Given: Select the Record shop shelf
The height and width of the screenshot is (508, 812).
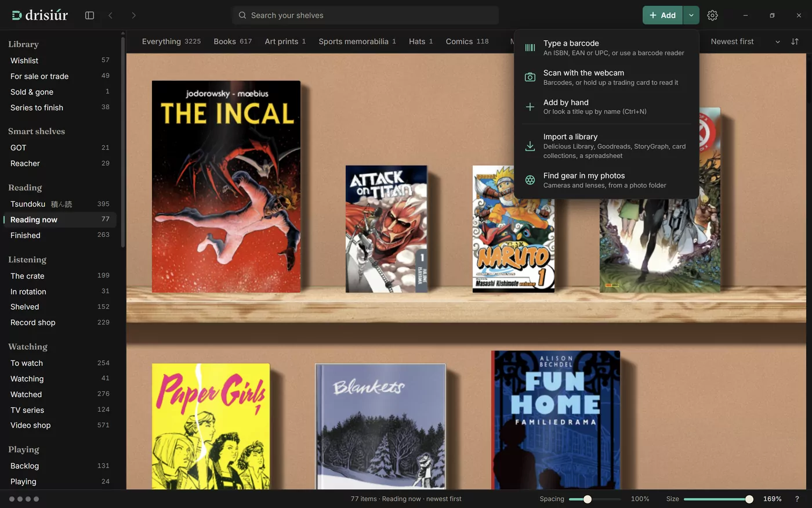Looking at the screenshot, I should (60, 322).
